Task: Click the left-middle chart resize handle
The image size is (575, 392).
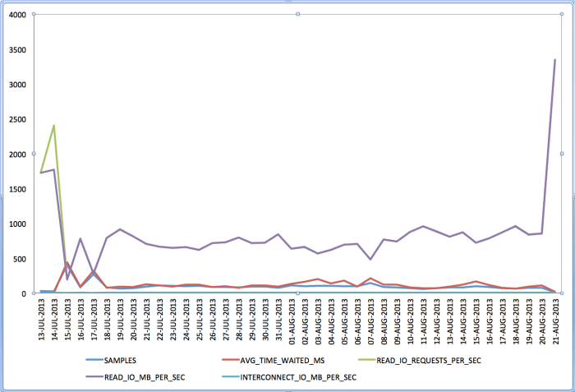Action: pos(34,154)
